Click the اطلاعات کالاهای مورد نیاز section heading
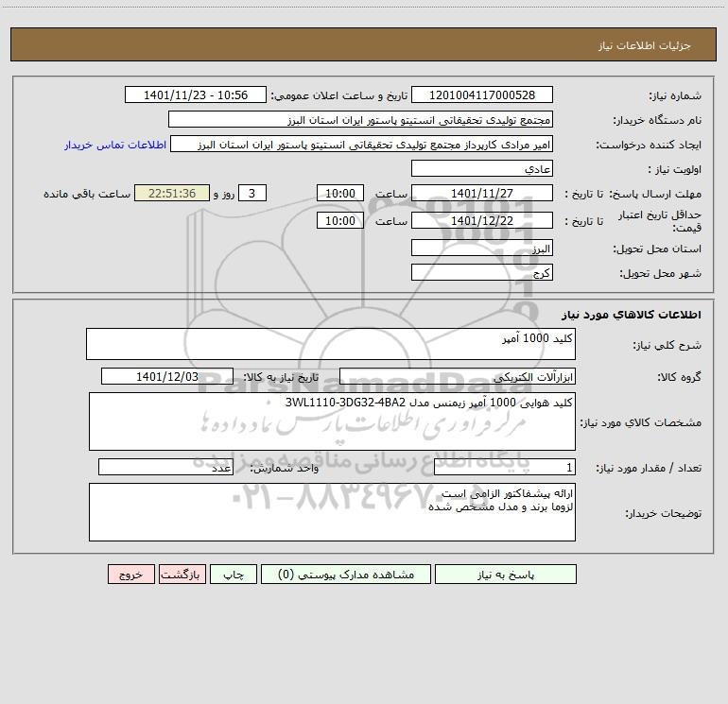The image size is (728, 704). [x=632, y=315]
